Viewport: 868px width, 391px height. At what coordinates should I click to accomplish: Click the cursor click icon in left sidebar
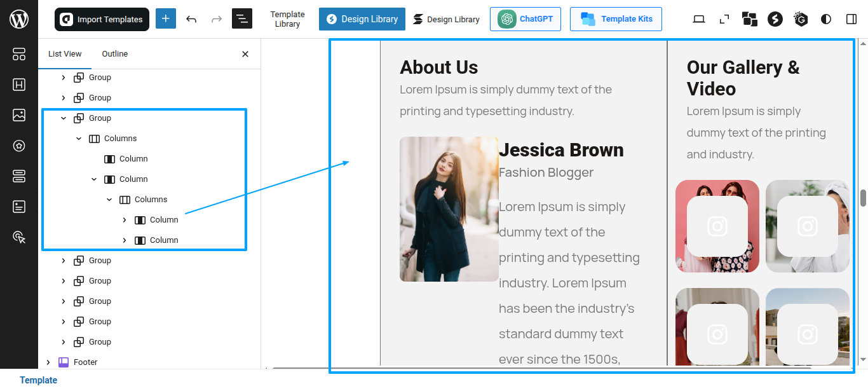[x=19, y=237]
